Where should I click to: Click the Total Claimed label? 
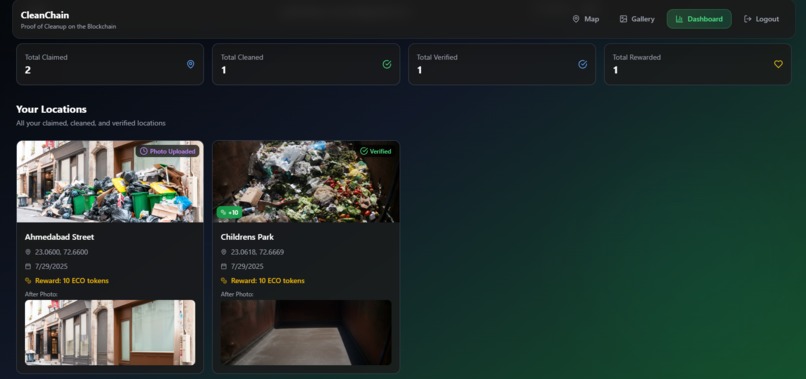coord(46,57)
